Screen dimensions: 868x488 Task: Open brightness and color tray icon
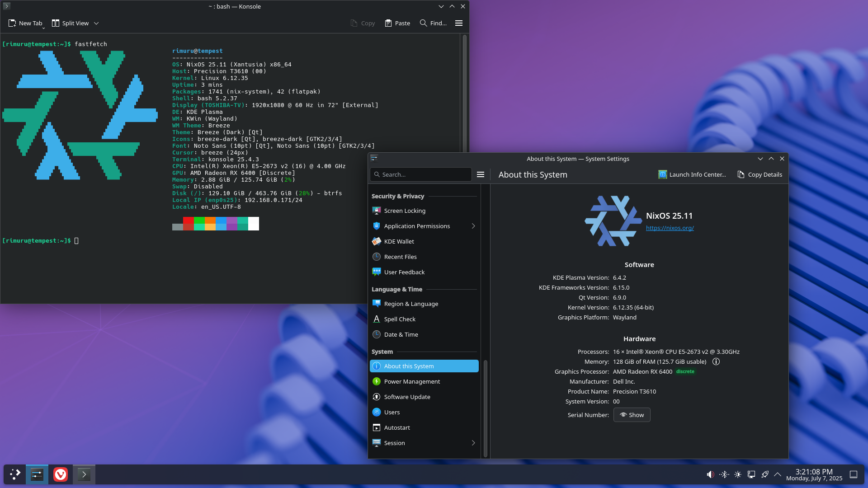(737, 474)
